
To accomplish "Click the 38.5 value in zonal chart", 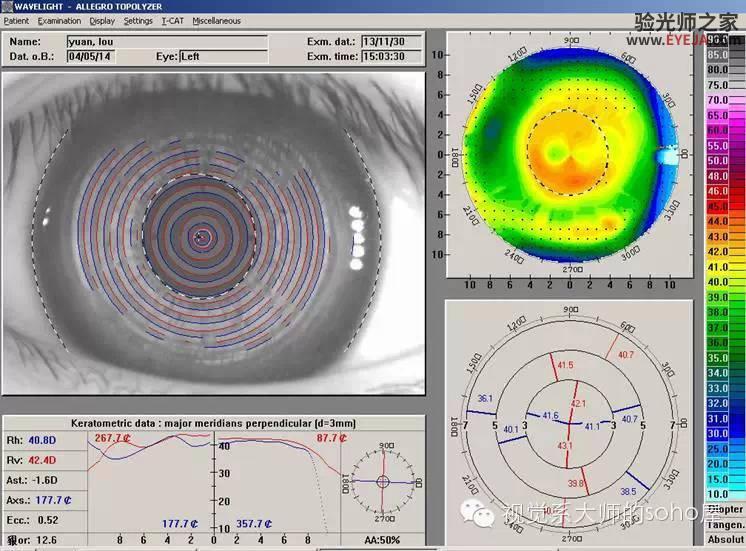I will (628, 491).
